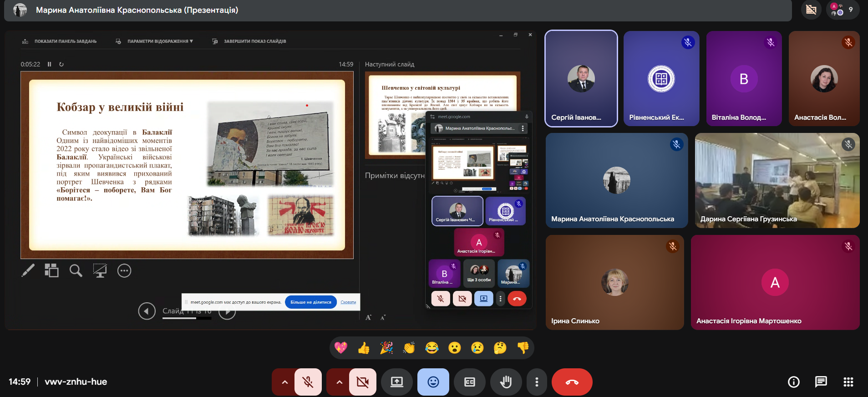The width and height of the screenshot is (868, 397).
Task: Open the activities grid icon
Action: click(848, 382)
